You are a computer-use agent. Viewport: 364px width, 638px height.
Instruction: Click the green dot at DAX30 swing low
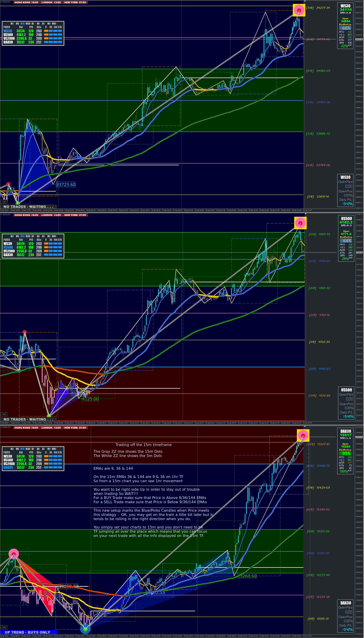(85, 629)
